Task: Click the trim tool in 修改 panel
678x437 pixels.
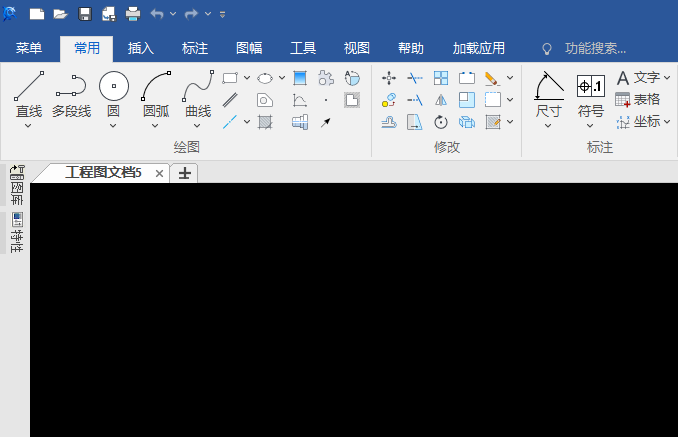Action: (x=415, y=78)
